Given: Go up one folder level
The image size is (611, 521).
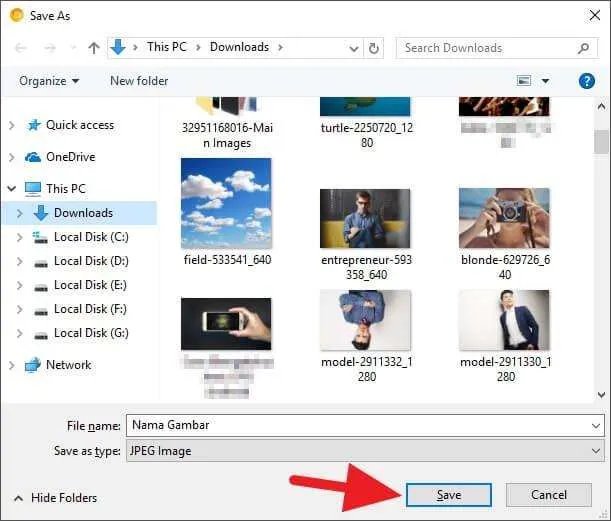Looking at the screenshot, I should (x=94, y=48).
